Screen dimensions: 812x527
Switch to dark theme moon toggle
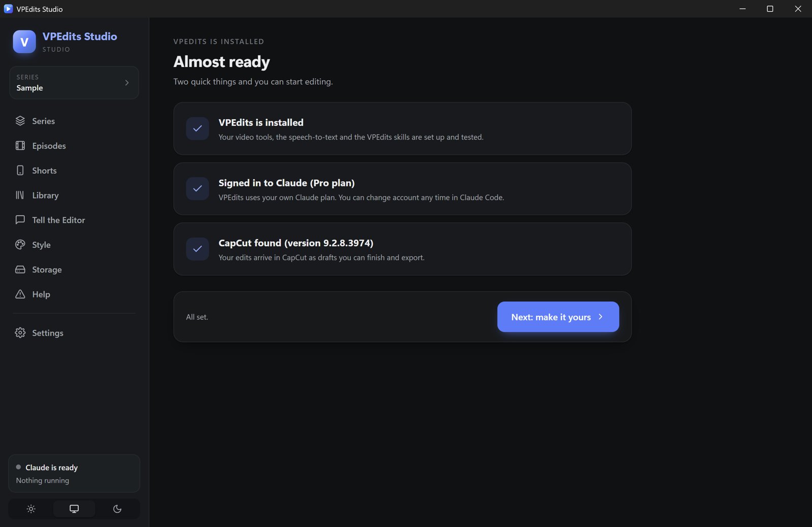click(x=117, y=509)
